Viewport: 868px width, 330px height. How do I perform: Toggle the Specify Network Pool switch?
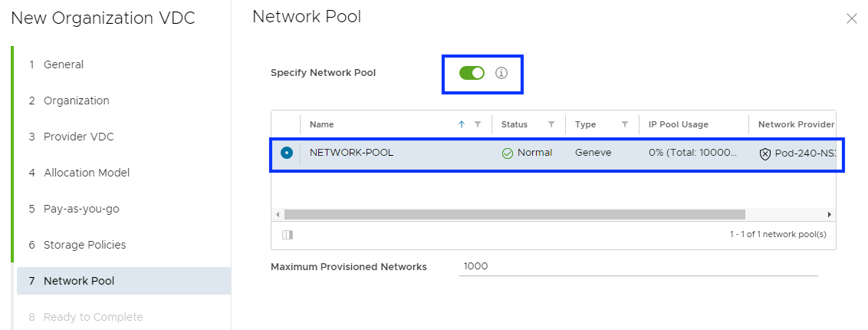[472, 73]
